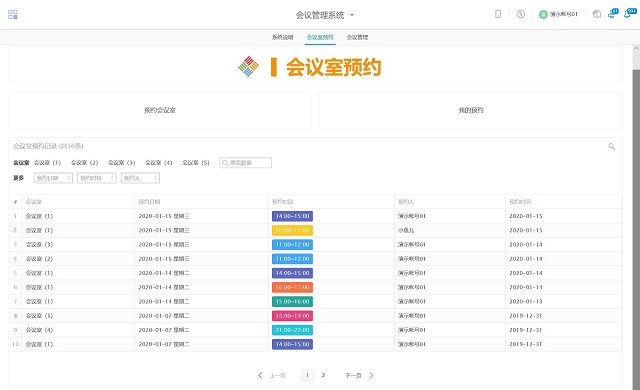
Task: Select page 1 in pagination
Action: pos(308,375)
